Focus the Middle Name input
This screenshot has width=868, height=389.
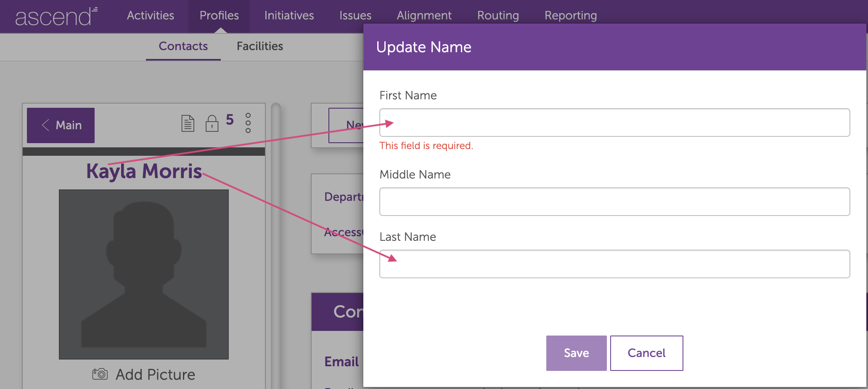(614, 202)
